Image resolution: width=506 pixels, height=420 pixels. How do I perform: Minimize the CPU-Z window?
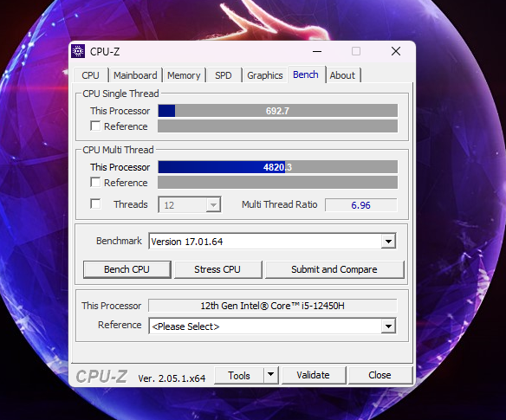pos(317,51)
